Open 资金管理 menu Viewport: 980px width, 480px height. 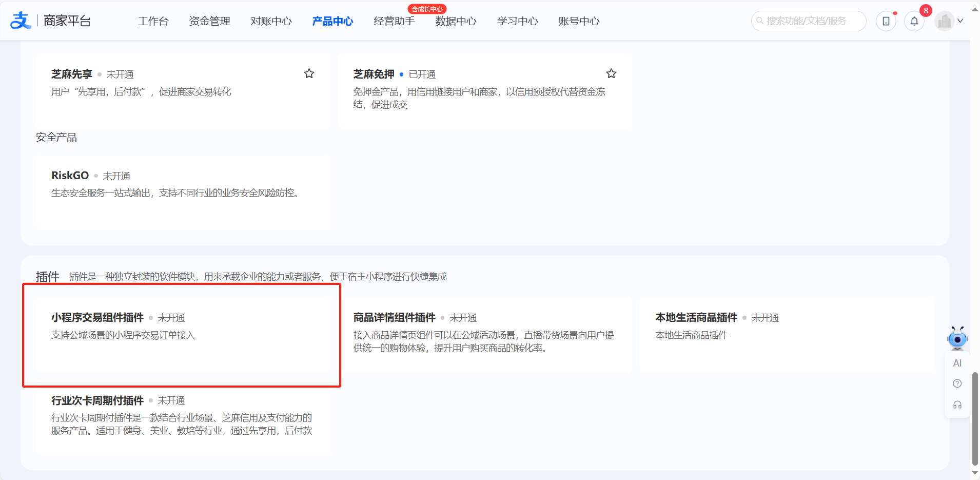(x=209, y=21)
